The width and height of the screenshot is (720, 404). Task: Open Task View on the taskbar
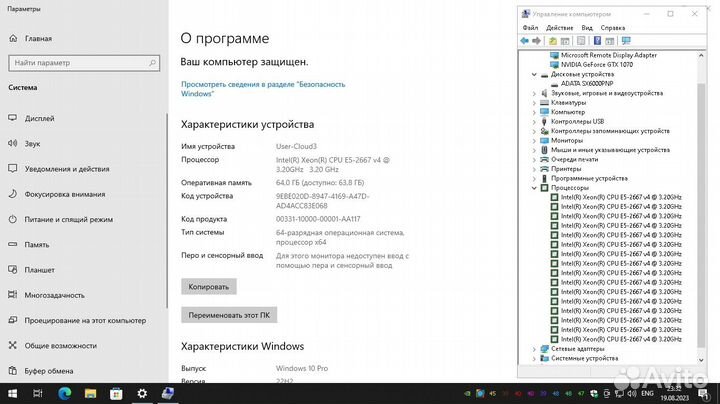[38, 393]
